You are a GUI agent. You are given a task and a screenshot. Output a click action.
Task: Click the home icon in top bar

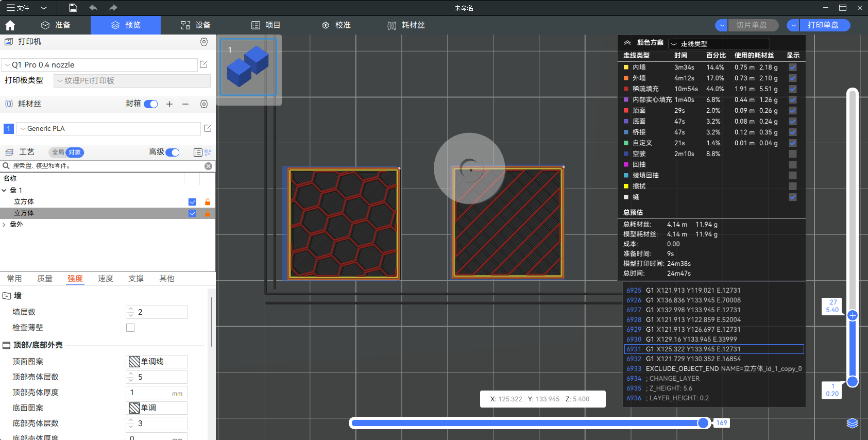10,25
